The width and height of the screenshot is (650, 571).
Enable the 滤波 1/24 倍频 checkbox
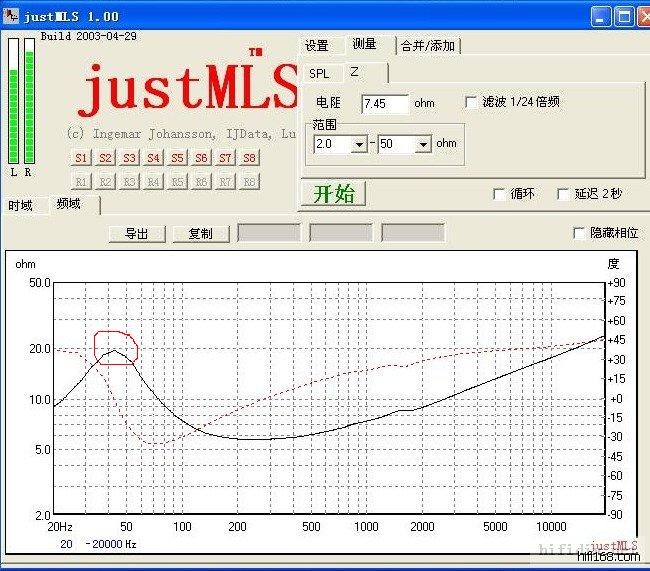(472, 102)
